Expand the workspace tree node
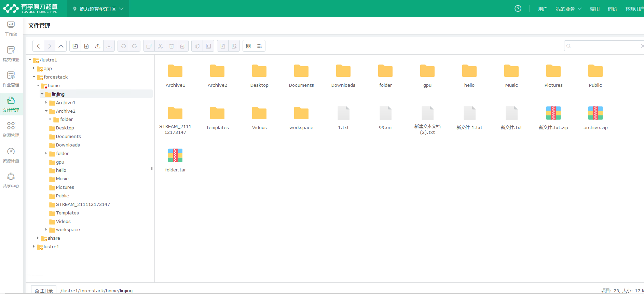644x294 pixels. click(x=46, y=229)
